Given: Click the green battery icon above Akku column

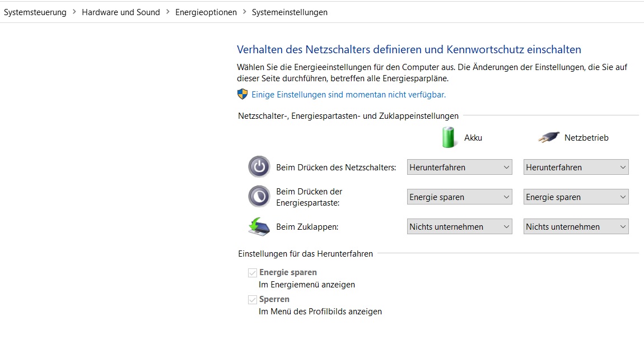Looking at the screenshot, I should pyautogui.click(x=447, y=137).
